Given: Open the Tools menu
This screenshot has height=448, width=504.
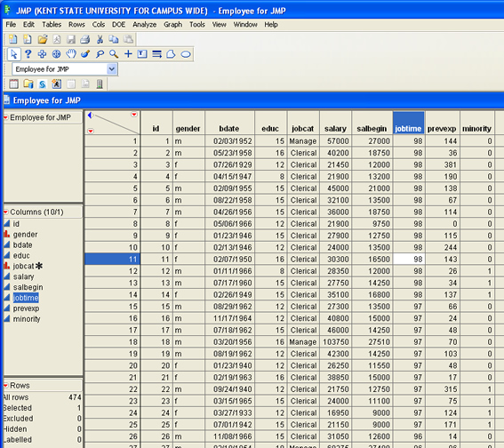Looking at the screenshot, I should (x=197, y=24).
